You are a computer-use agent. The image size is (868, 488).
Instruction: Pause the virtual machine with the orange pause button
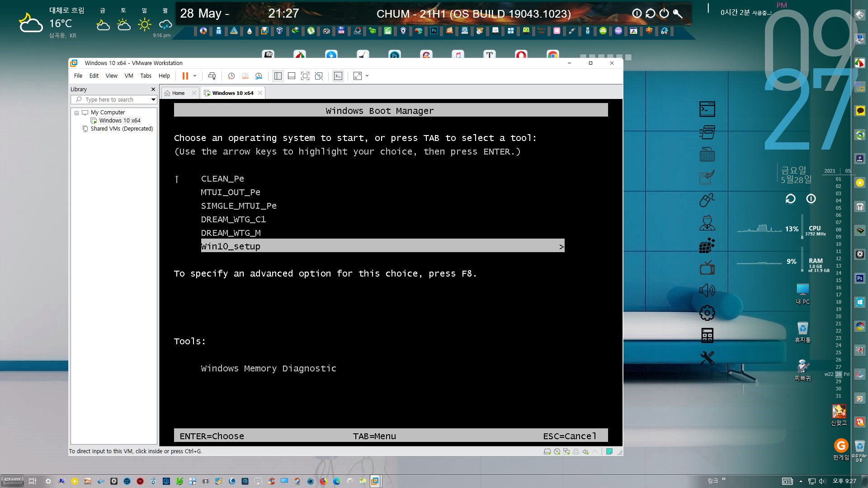tap(185, 76)
